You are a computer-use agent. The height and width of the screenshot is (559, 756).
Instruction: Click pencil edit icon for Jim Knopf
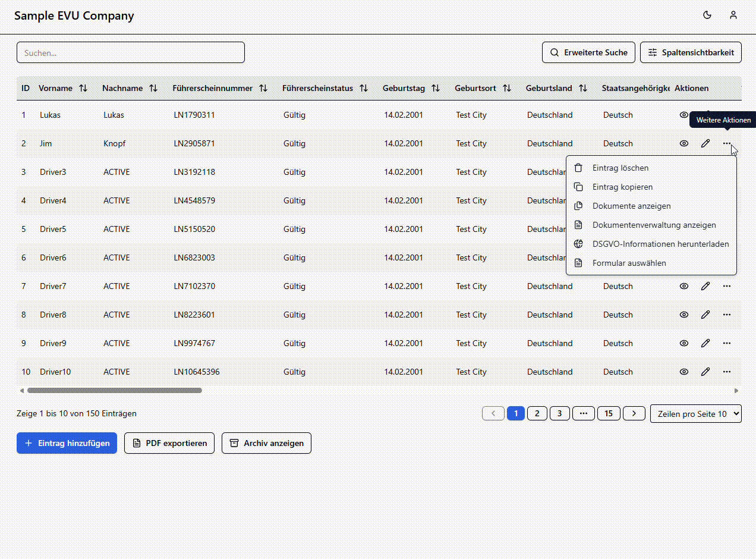click(x=705, y=143)
